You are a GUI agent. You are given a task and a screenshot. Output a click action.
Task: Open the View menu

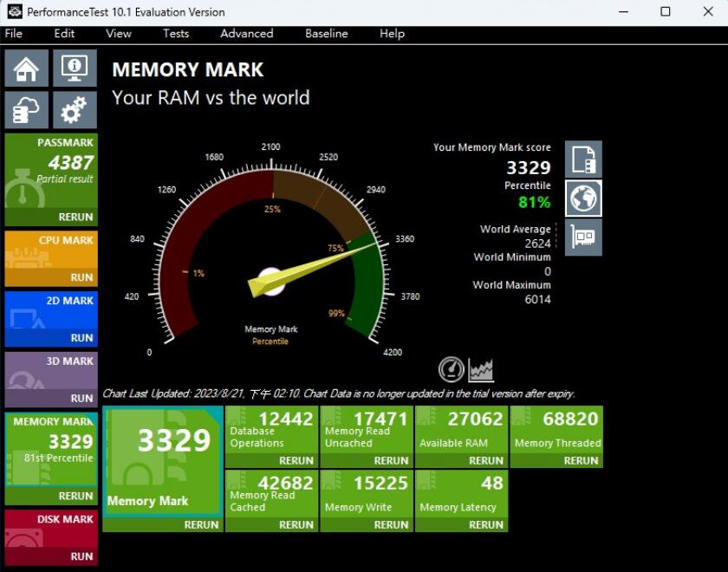pos(119,34)
